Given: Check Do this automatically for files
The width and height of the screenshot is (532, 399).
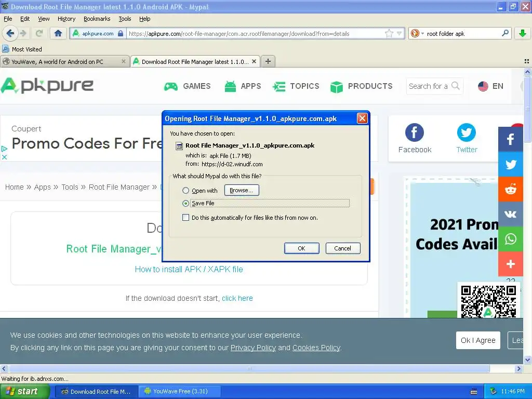Looking at the screenshot, I should coord(185,218).
